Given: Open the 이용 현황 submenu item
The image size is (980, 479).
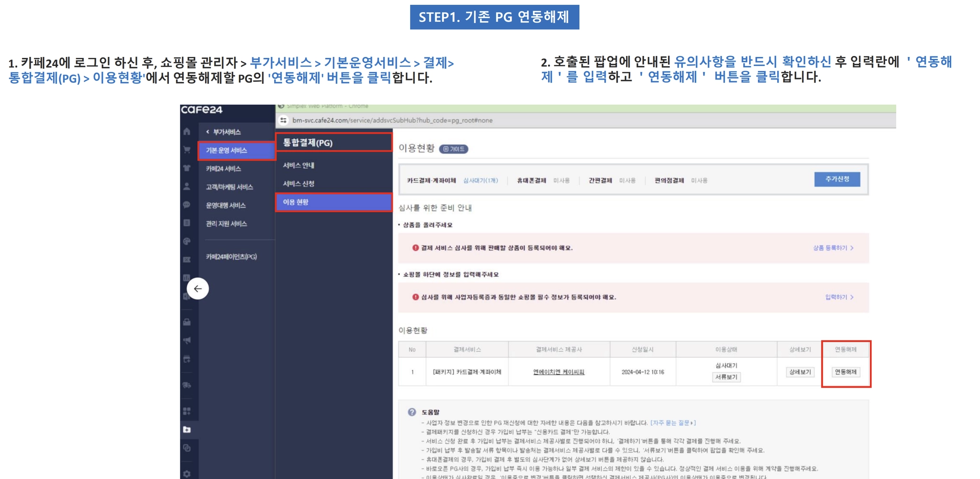Looking at the screenshot, I should coord(334,202).
